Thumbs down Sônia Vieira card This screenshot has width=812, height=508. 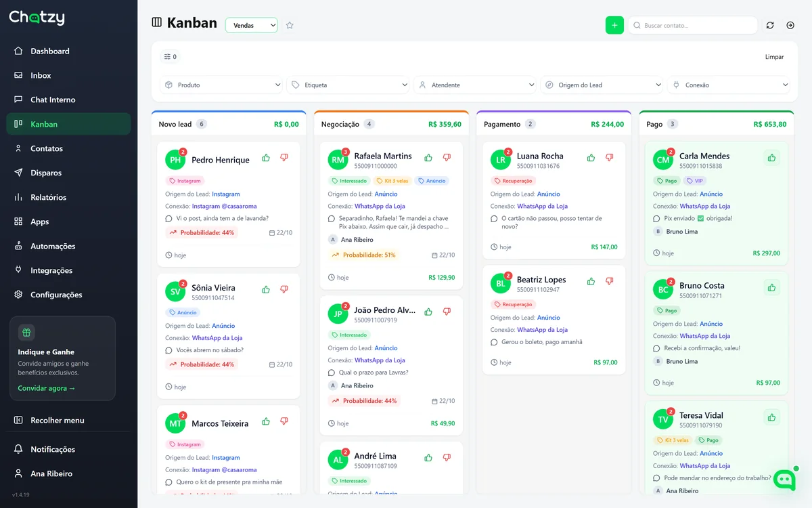(284, 289)
